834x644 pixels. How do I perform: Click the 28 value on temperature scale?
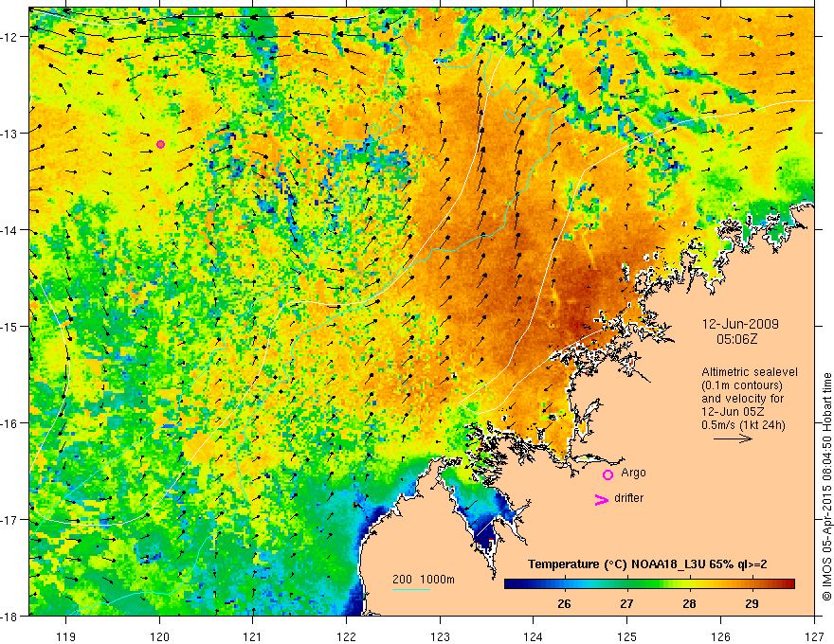[x=689, y=603]
